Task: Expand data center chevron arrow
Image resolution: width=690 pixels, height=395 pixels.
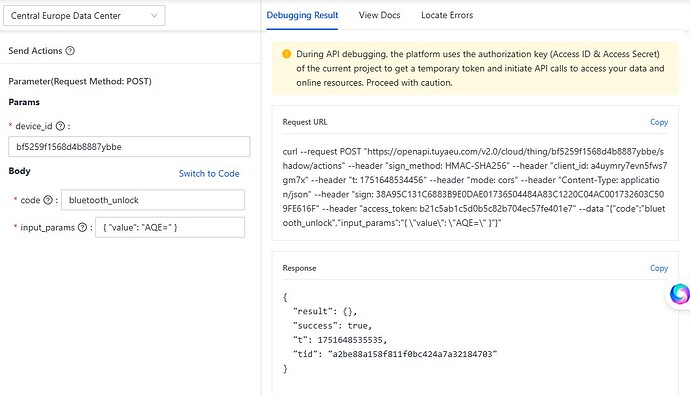Action: (154, 15)
